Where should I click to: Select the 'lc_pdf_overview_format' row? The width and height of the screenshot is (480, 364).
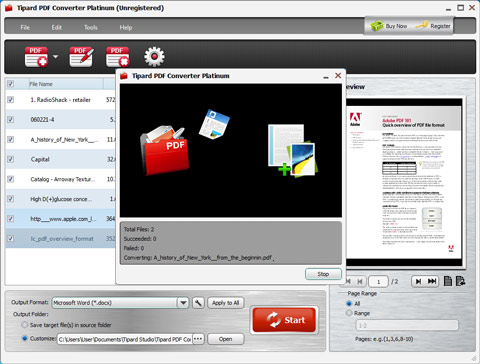61,239
